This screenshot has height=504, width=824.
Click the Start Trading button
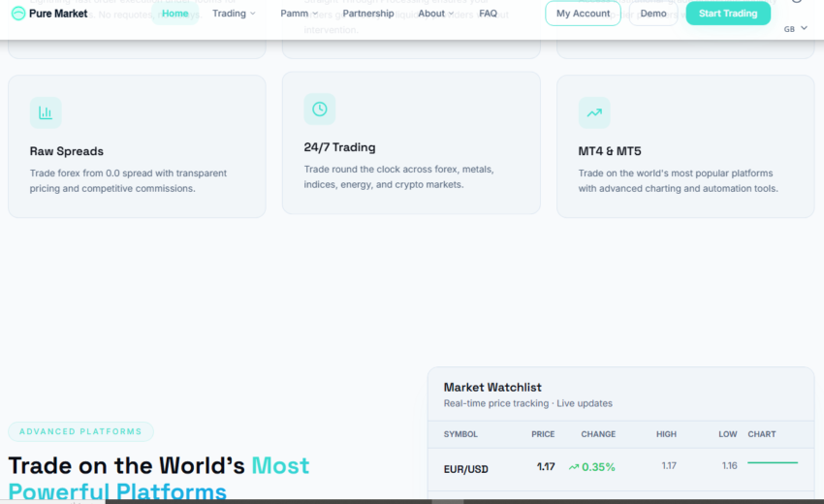click(x=728, y=14)
